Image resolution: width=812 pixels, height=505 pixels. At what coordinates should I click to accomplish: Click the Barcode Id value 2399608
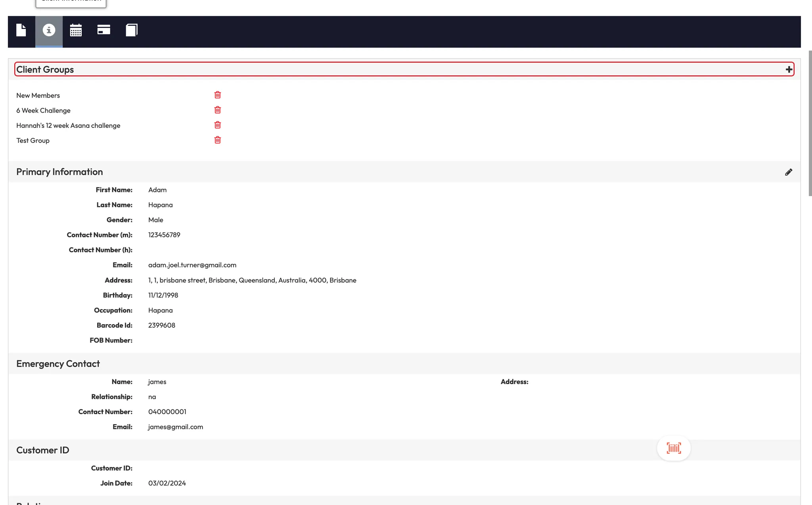pos(162,325)
